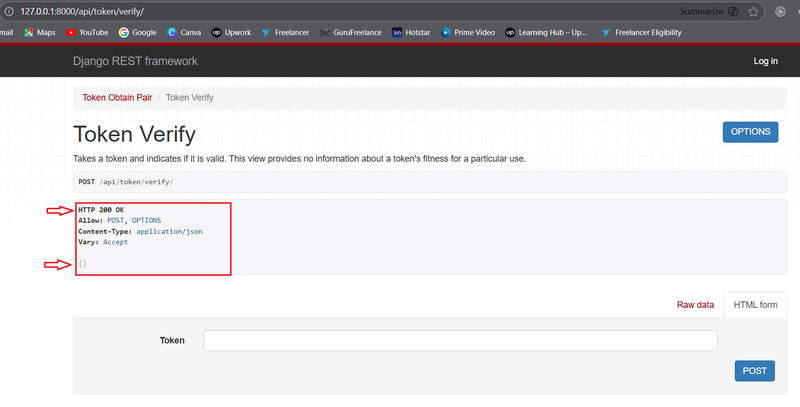The image size is (800, 407).
Task: Click the POST /api/token/verify/ request line
Action: (x=126, y=182)
